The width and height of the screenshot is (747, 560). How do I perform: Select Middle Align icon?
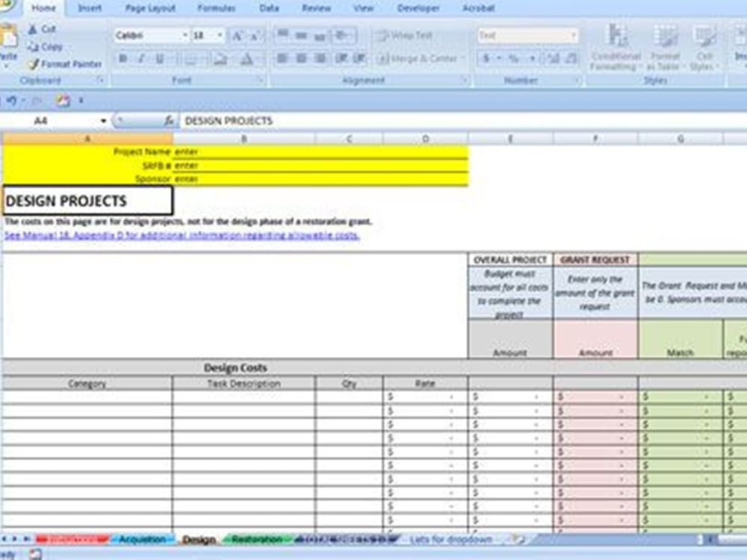(x=301, y=35)
